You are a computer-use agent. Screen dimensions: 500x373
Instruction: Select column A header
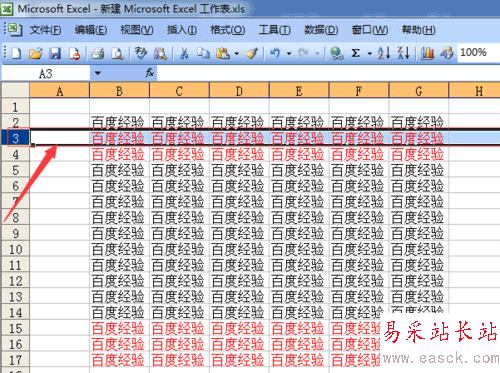[60, 91]
